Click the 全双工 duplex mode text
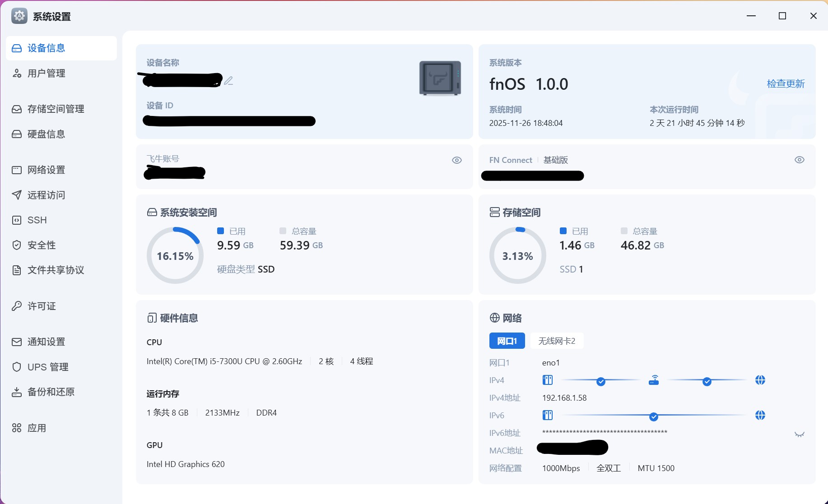Screen dimensions: 828x504 point(609,468)
